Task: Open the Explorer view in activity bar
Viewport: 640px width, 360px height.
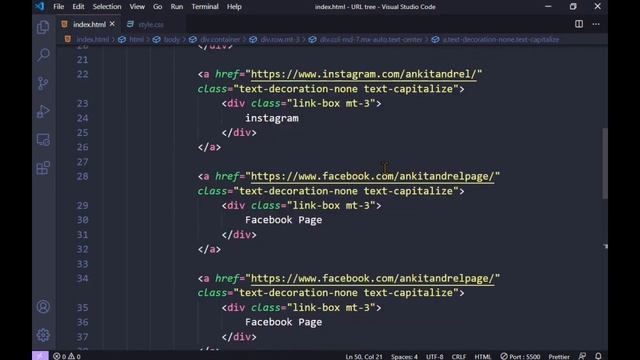Action: [43, 27]
